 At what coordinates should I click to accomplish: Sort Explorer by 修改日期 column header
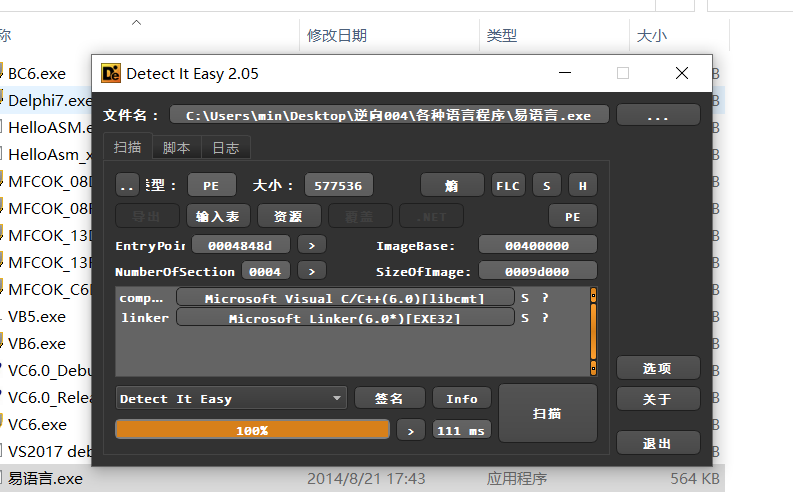click(337, 35)
